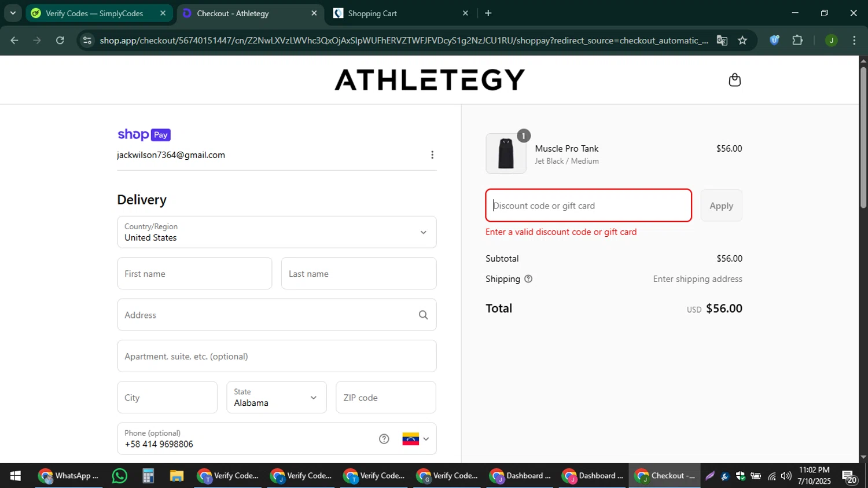Screen dimensions: 868x488
Task: Click the page vertical scrollbar
Action: [863, 138]
